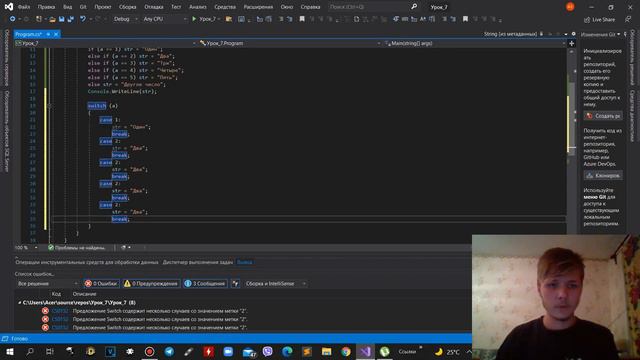Open the Все решения scope dropdown

point(47,283)
